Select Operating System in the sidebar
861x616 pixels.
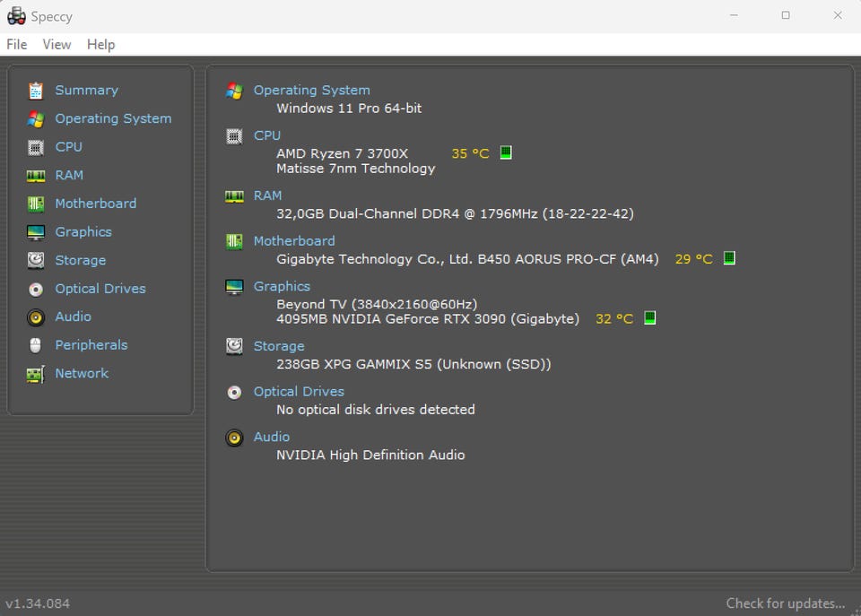[113, 118]
